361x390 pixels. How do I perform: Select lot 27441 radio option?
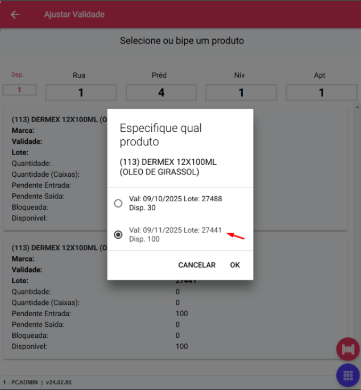click(x=118, y=235)
